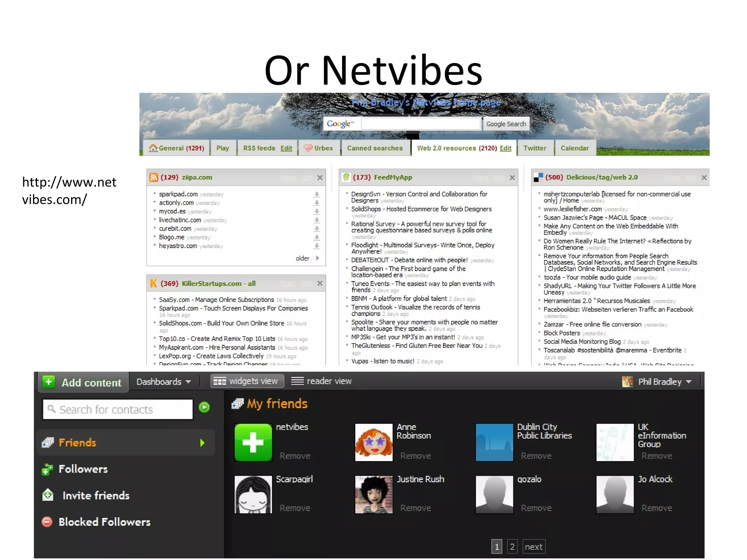Open the Calendar tab
This screenshot has height=560, width=747.
(x=575, y=148)
